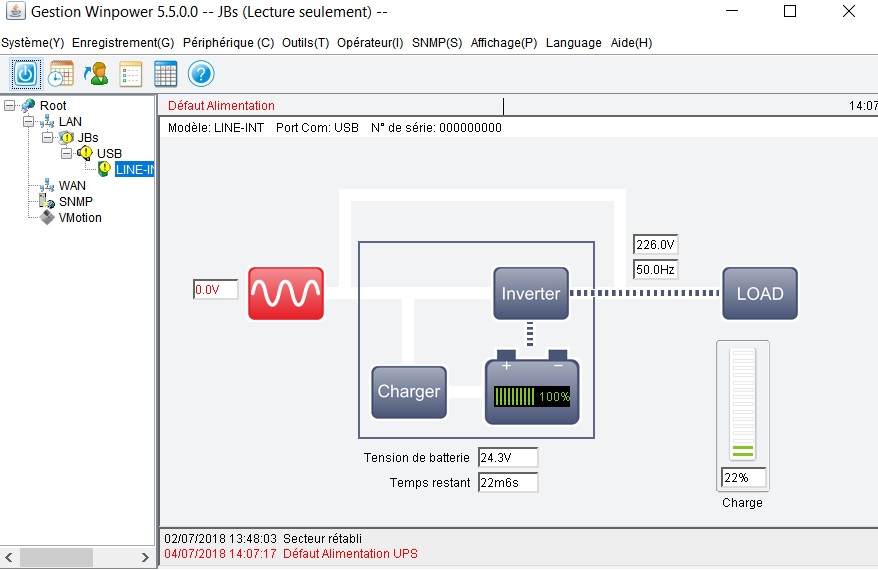Image resolution: width=878 pixels, height=570 pixels.
Task: Click the LOAD block in the diagram
Action: point(760,293)
